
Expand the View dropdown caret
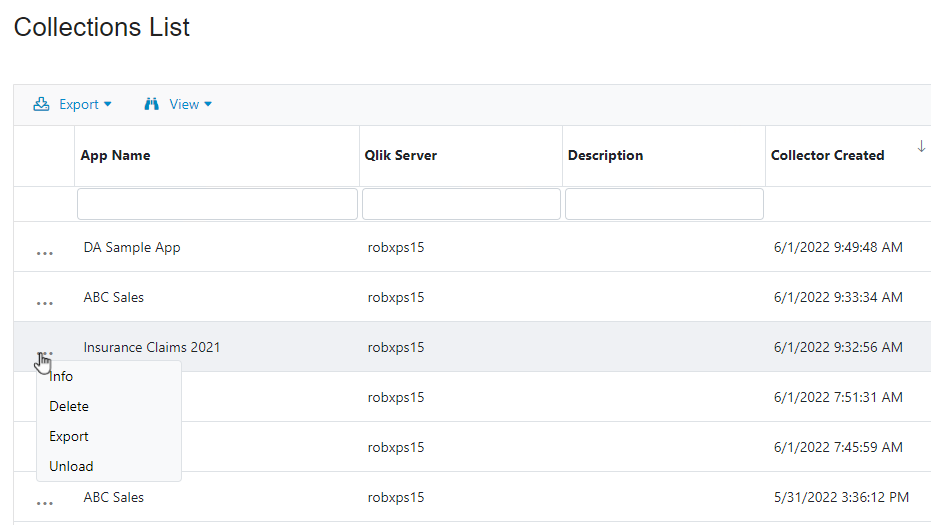(208, 104)
